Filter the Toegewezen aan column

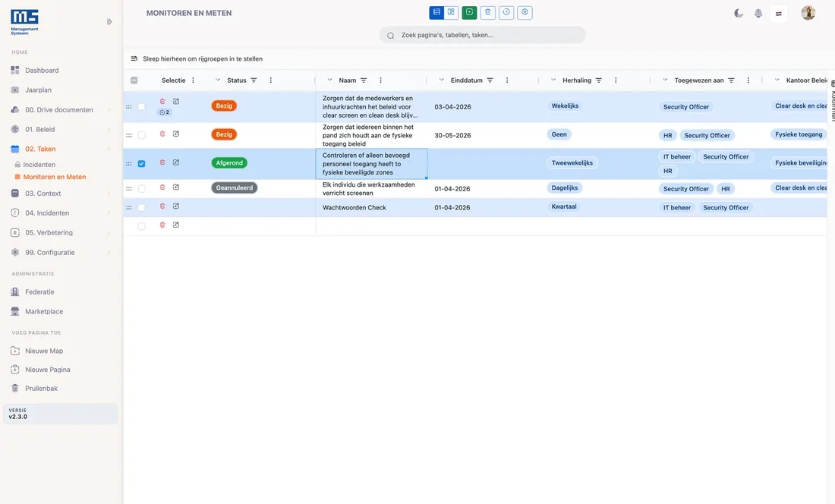coord(731,80)
